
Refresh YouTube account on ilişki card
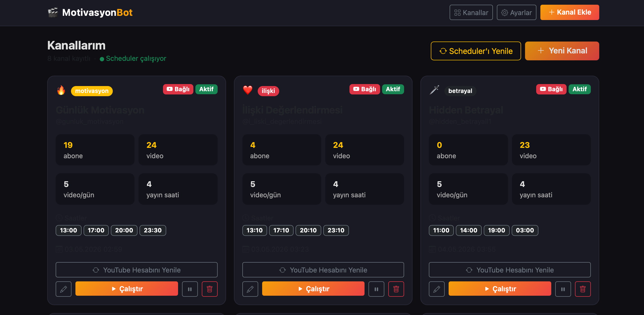[323, 270]
